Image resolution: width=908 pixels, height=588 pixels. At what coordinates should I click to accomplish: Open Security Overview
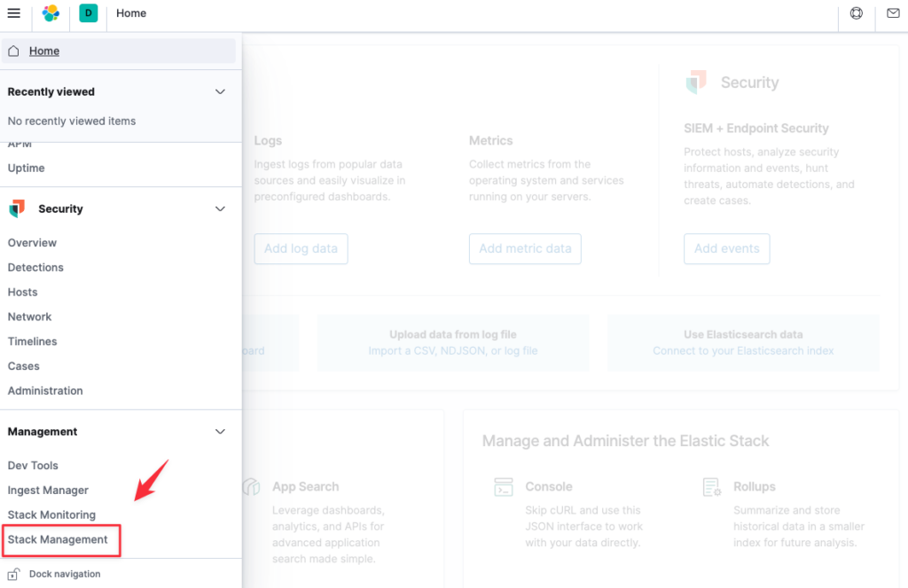(33, 243)
